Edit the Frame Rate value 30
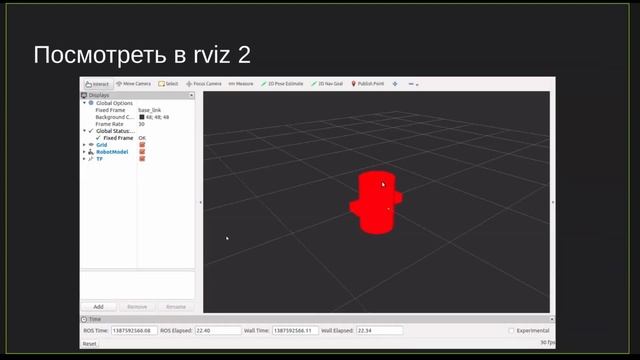This screenshot has width=640, height=360. (141, 124)
